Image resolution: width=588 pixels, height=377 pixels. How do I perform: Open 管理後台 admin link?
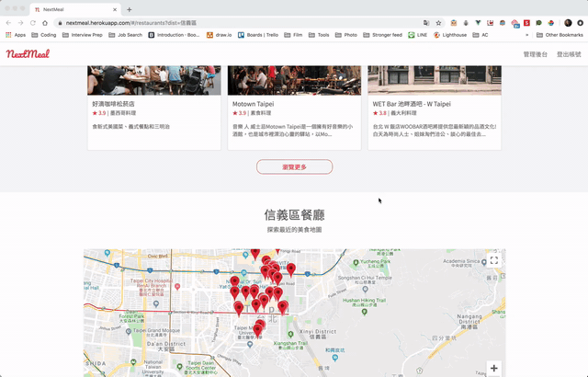coord(535,54)
